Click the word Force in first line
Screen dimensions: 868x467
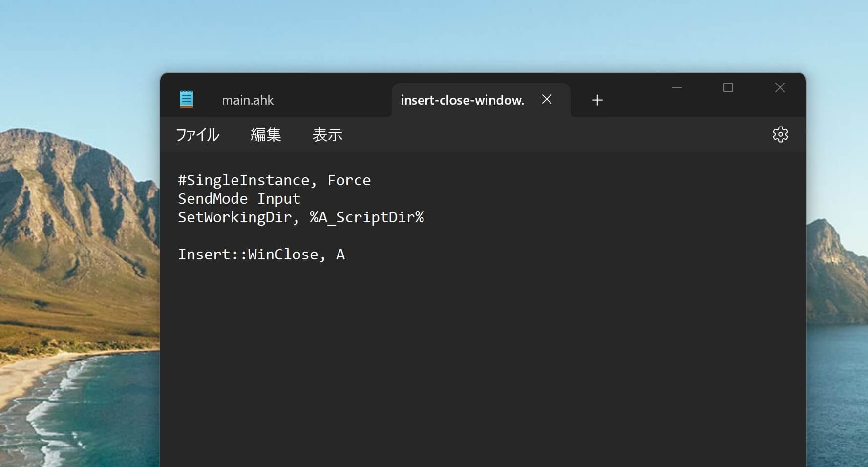click(x=349, y=180)
